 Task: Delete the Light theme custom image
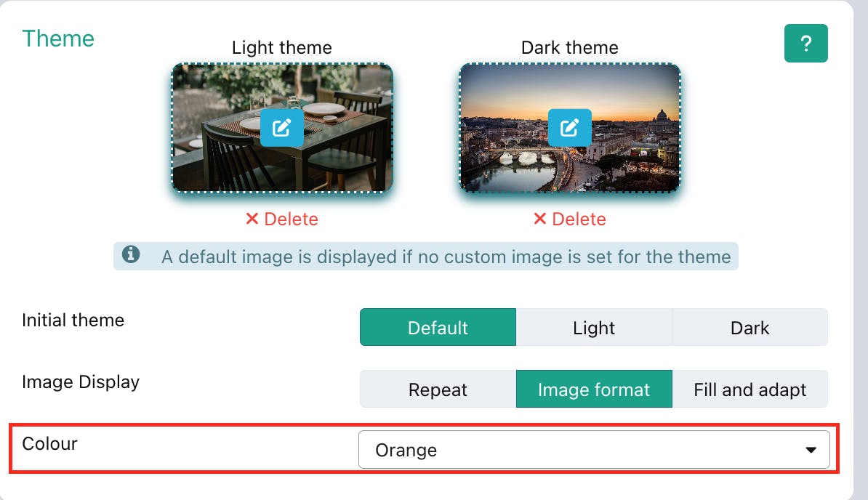click(282, 219)
